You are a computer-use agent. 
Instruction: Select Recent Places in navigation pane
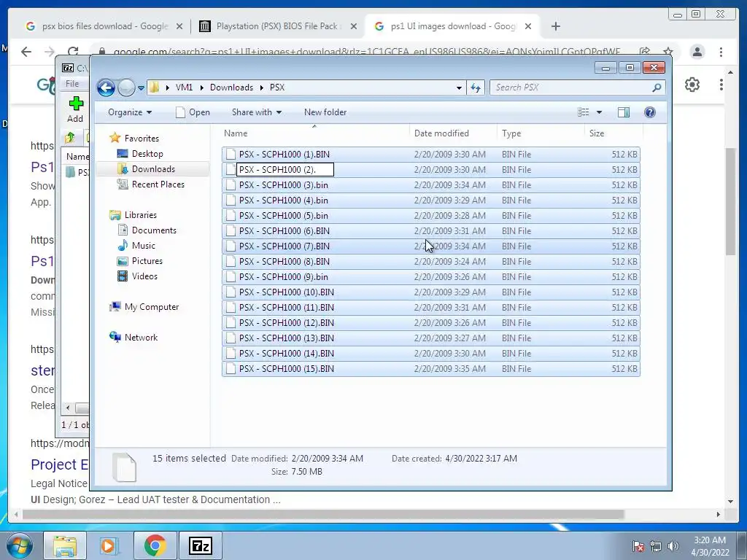158,184
